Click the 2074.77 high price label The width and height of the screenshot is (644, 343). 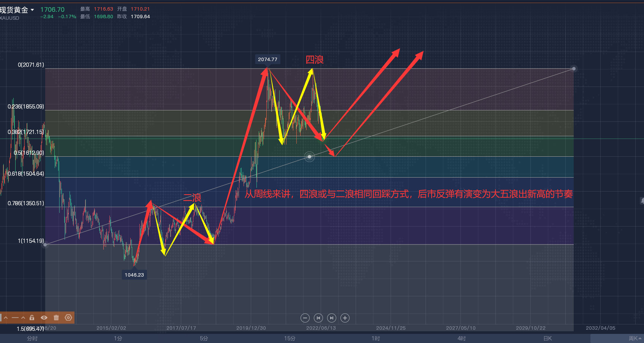pyautogui.click(x=267, y=59)
